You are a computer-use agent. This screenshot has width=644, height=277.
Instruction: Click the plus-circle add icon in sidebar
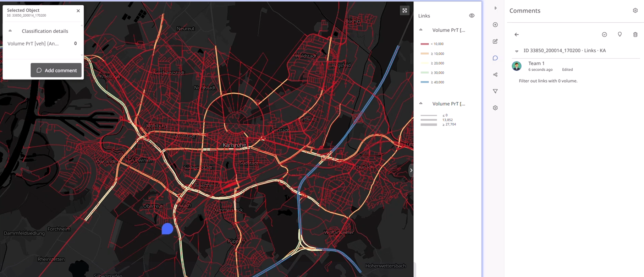495,25
